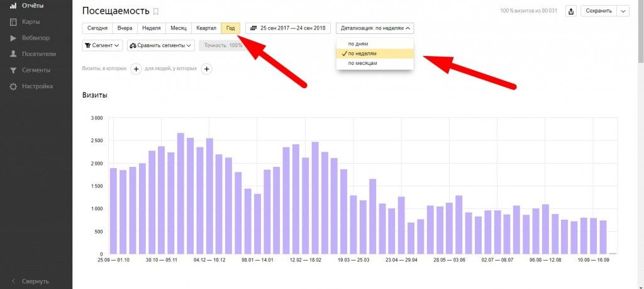Add condition with plus after 'Визиты, в которых'
Image resolution: width=644 pixels, height=289 pixels.
tap(135, 69)
